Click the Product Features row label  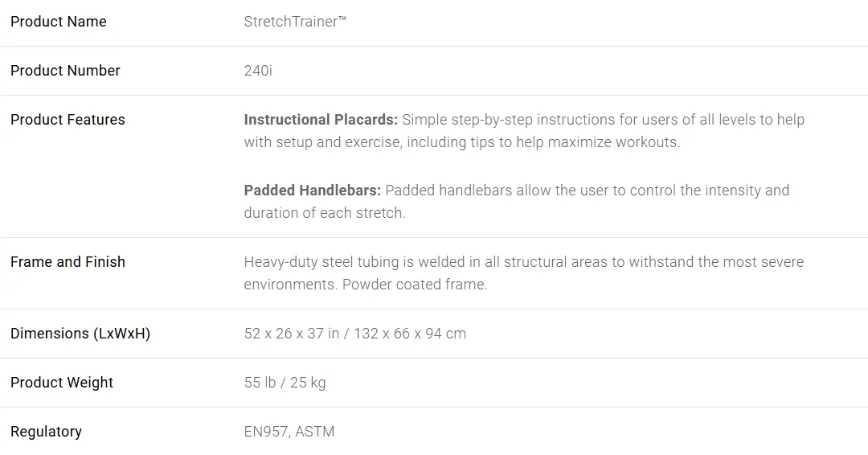click(68, 120)
